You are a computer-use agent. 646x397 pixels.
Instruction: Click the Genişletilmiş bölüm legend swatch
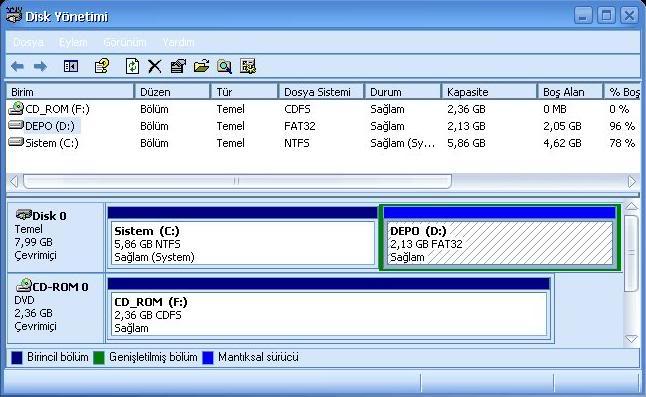tap(99, 357)
